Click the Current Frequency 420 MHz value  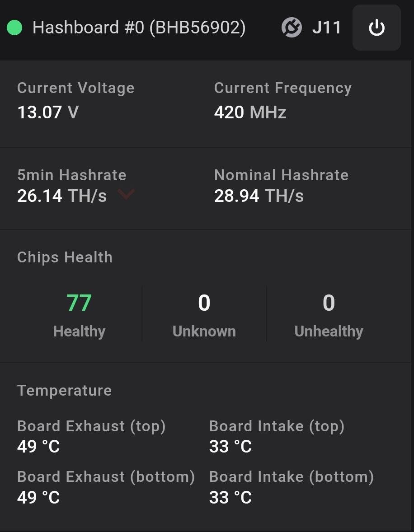pyautogui.click(x=250, y=112)
